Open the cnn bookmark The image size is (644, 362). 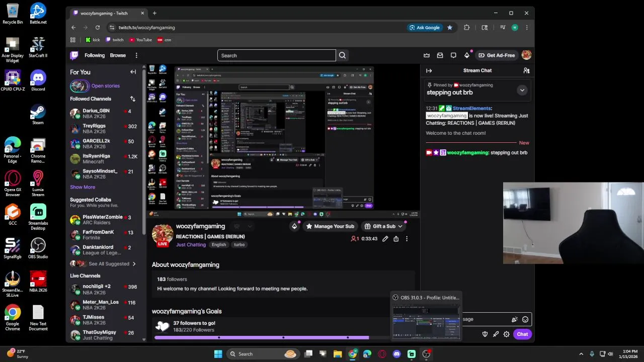click(164, 40)
